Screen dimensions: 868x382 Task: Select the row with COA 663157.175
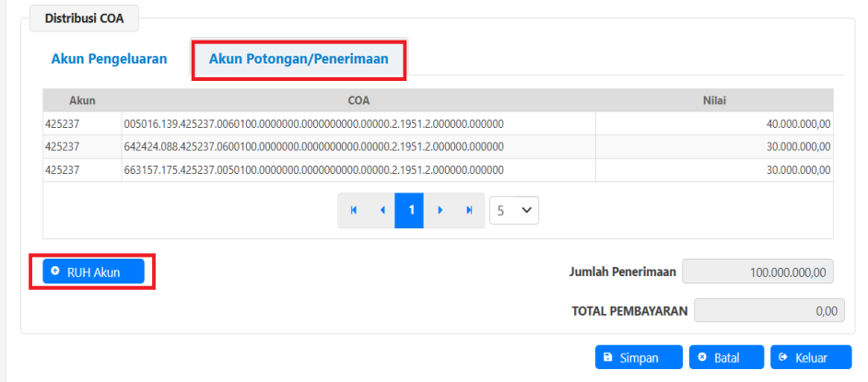313,169
